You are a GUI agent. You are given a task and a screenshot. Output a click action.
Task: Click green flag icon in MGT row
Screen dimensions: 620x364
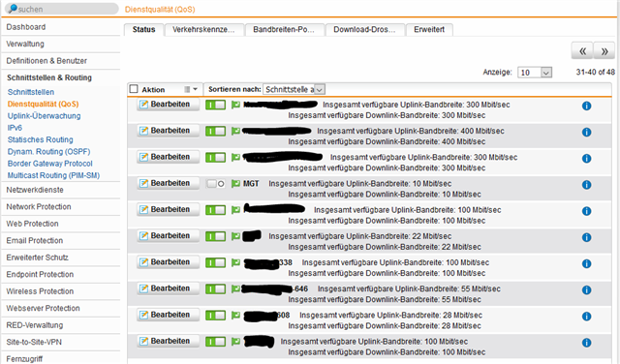[235, 183]
